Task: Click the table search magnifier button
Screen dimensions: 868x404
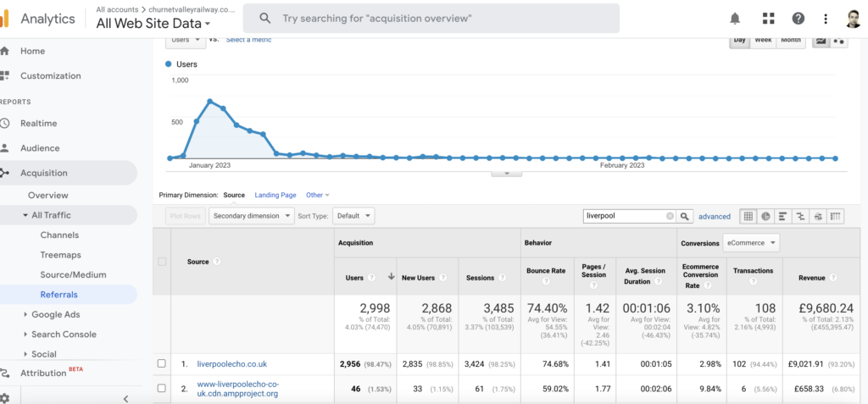Action: coord(686,216)
